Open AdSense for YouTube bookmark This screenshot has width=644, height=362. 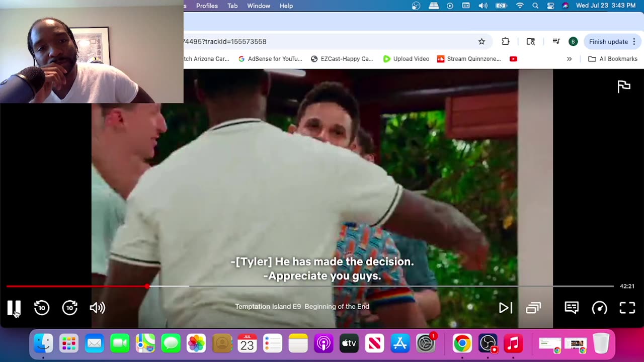(270, 59)
